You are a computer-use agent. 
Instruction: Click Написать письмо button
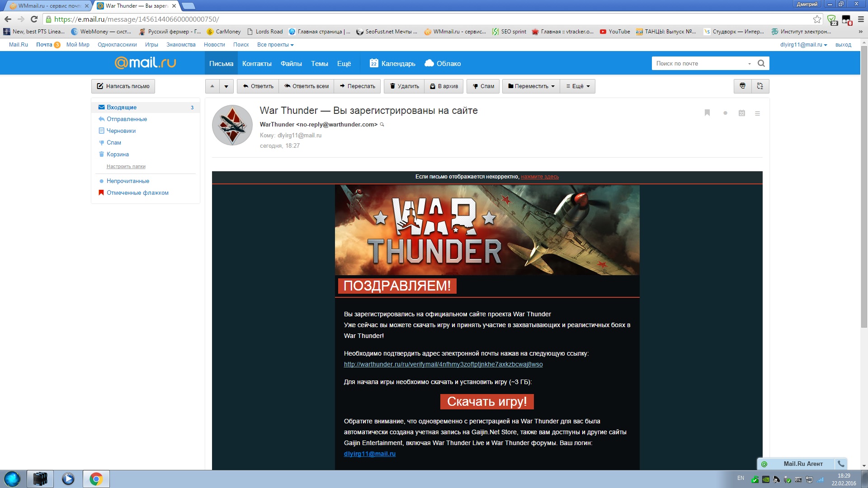coord(123,86)
